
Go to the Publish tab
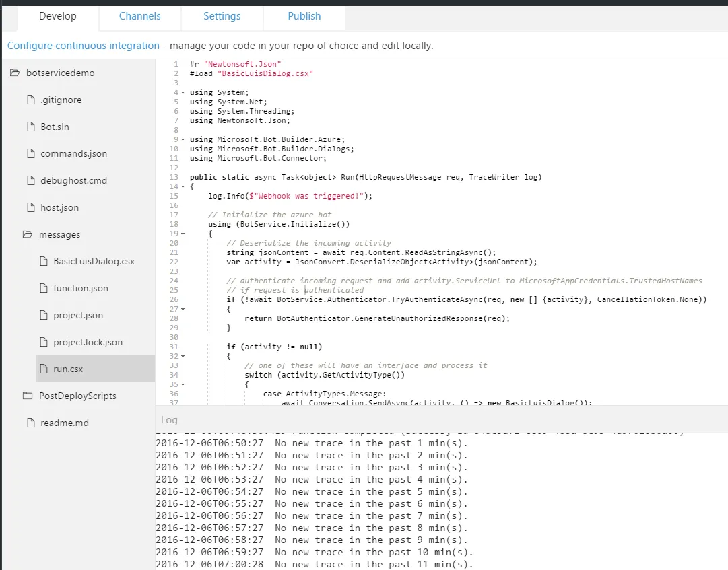pyautogui.click(x=304, y=16)
